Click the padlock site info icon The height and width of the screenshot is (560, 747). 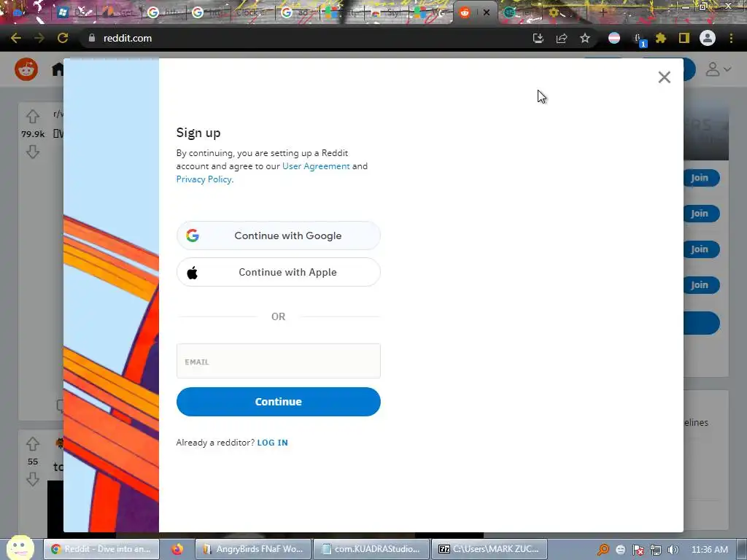point(92,38)
